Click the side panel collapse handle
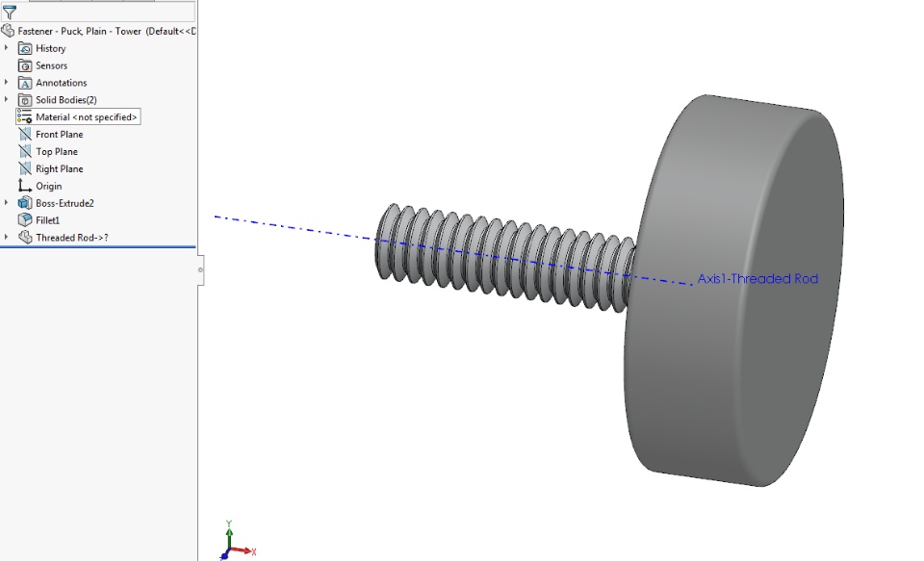The width and height of the screenshot is (924, 561). coord(200,269)
